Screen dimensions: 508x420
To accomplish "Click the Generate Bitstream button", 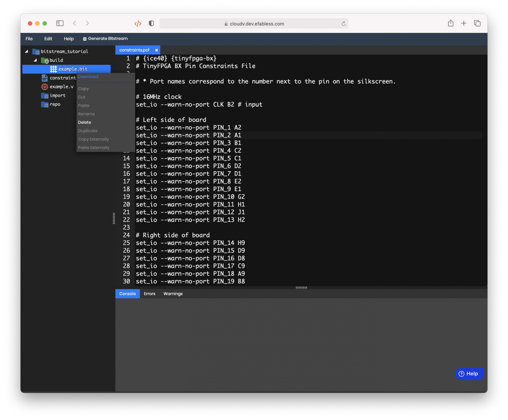I will click(x=105, y=39).
